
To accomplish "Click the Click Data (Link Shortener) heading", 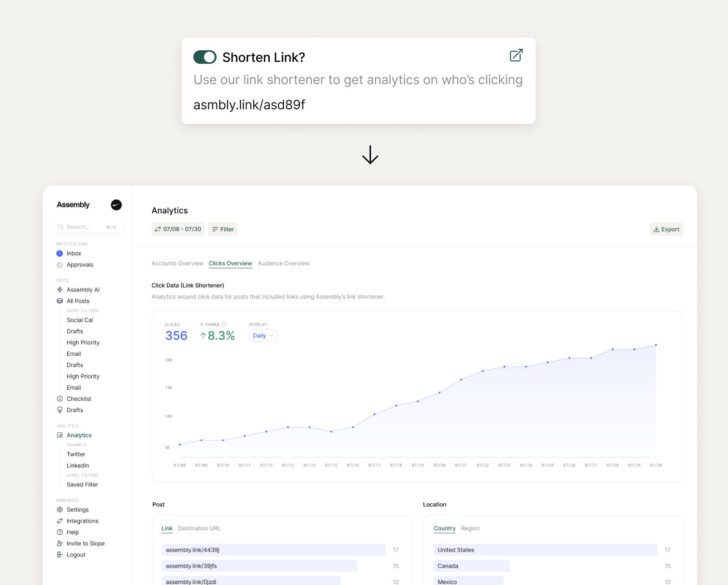I will [188, 285].
